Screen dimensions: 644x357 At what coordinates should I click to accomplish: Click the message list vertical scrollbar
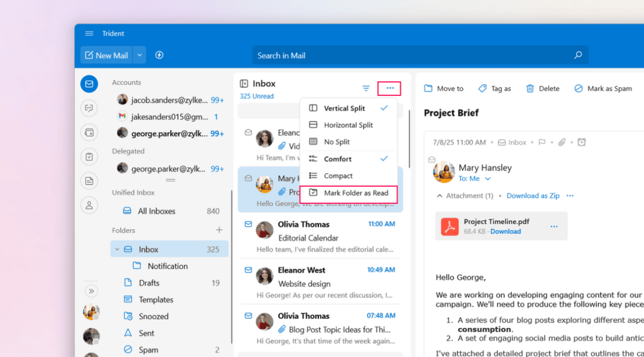click(x=409, y=139)
